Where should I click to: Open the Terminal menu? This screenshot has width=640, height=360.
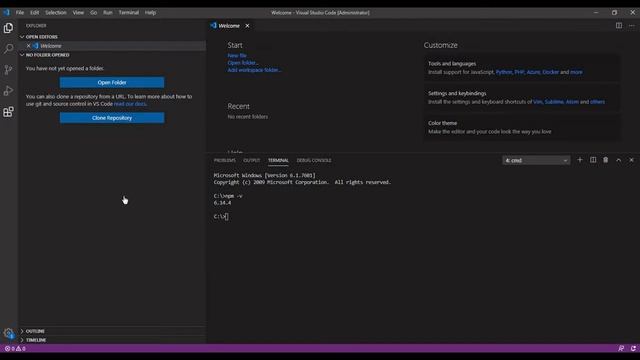[x=129, y=13]
